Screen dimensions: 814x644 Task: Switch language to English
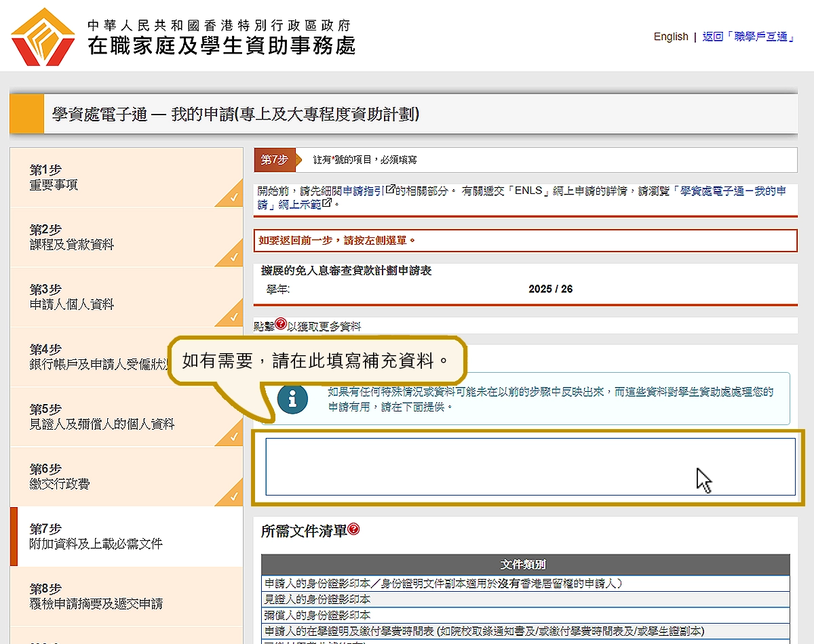tap(670, 37)
